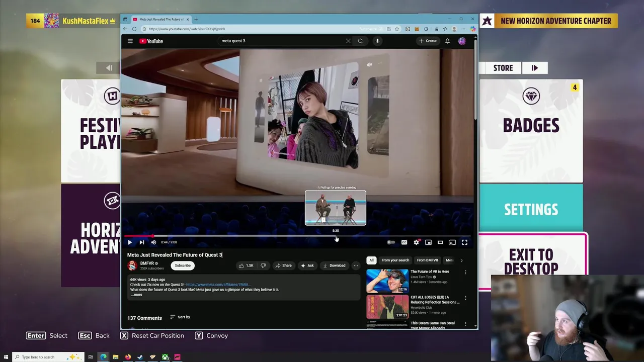Open 'CUT ALL LOSSES' video thumbnail

click(387, 307)
